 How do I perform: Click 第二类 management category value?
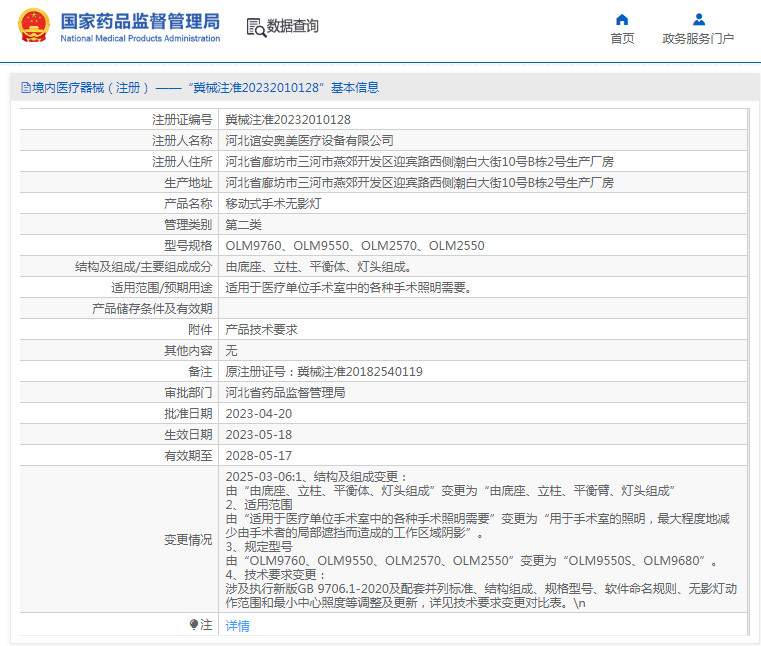point(244,225)
